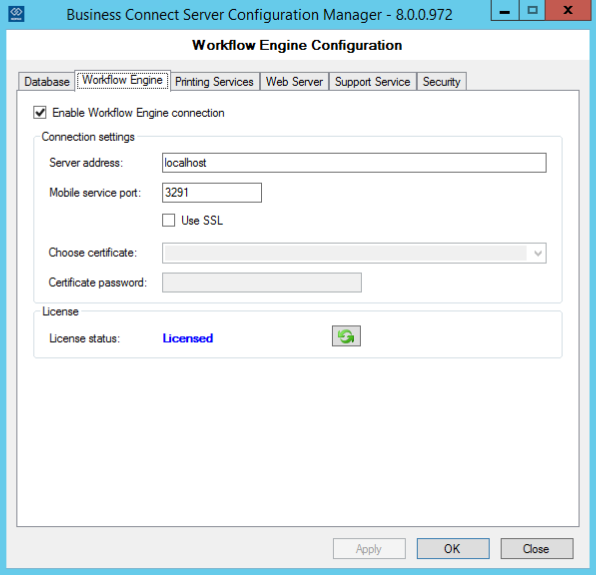Click into the Mobile service port field

tap(212, 193)
